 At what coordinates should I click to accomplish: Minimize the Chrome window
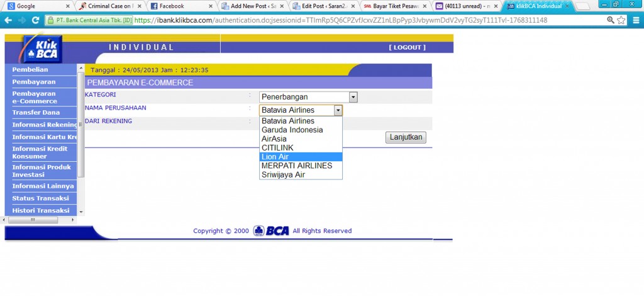pyautogui.click(x=604, y=4)
